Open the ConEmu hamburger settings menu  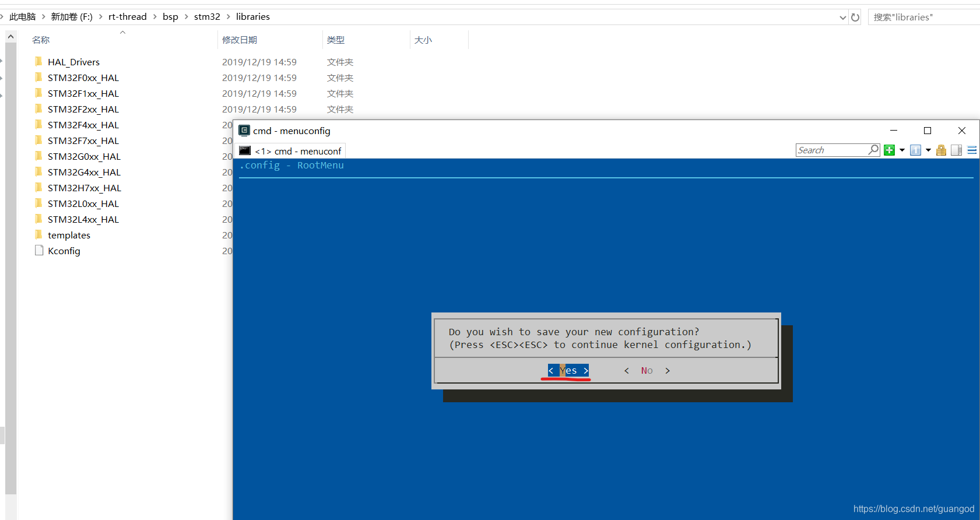pos(972,150)
